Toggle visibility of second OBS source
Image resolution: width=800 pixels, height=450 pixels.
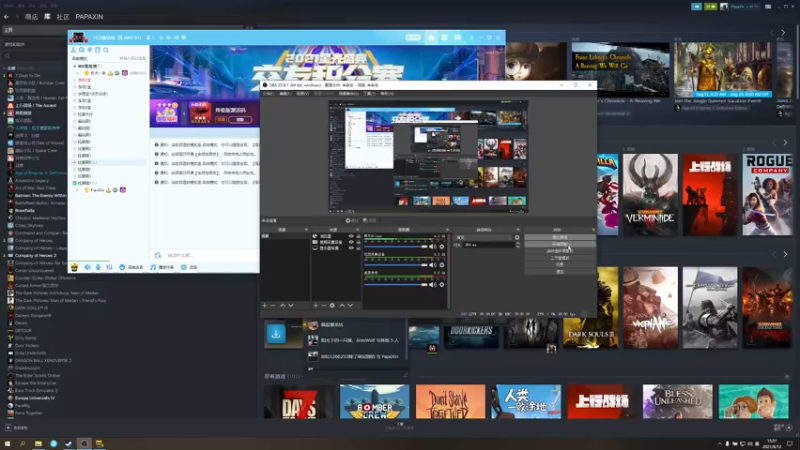pos(351,242)
